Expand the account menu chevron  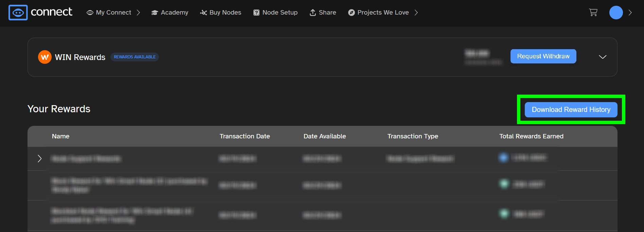click(x=630, y=13)
